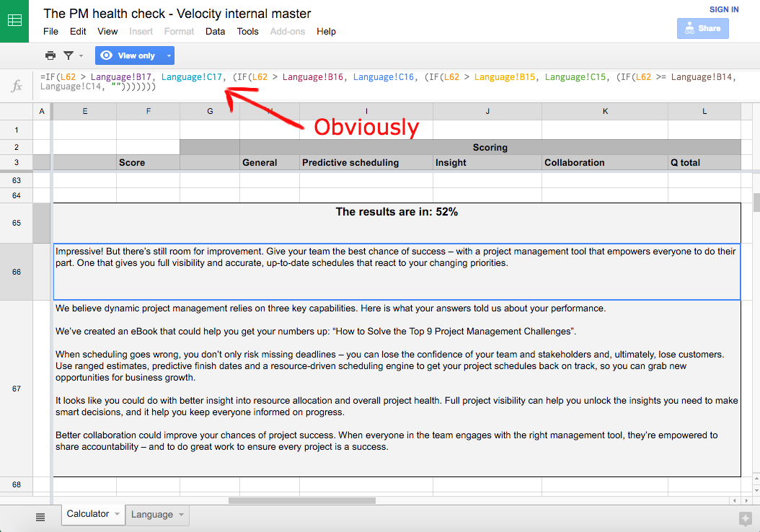Screen dimensions: 760x532
Task: Select column E header
Action: (x=85, y=112)
